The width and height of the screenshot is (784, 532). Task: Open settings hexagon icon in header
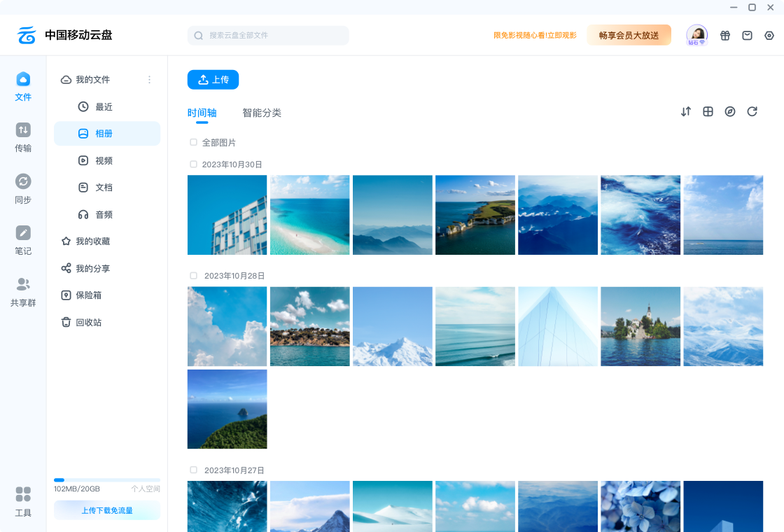point(769,36)
